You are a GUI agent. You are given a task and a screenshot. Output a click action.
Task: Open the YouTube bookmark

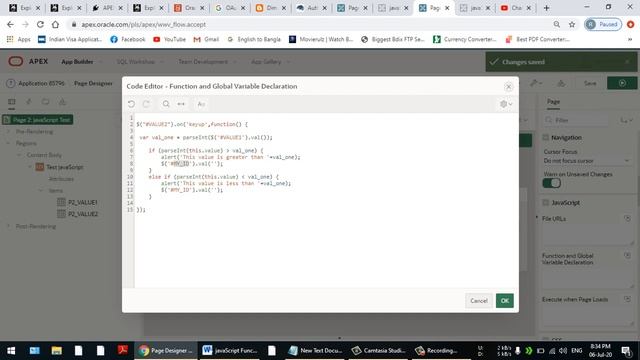pyautogui.click(x=169, y=39)
